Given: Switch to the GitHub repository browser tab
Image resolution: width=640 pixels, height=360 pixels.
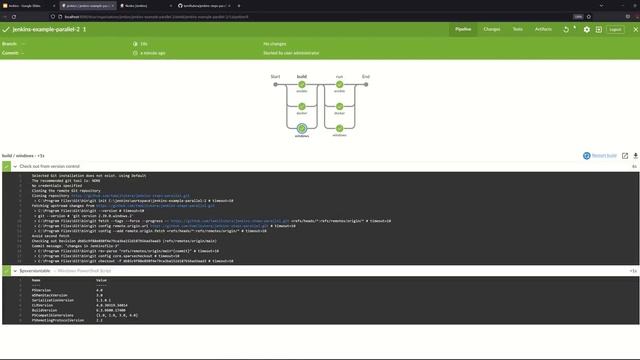Looking at the screenshot, I should (x=204, y=6).
